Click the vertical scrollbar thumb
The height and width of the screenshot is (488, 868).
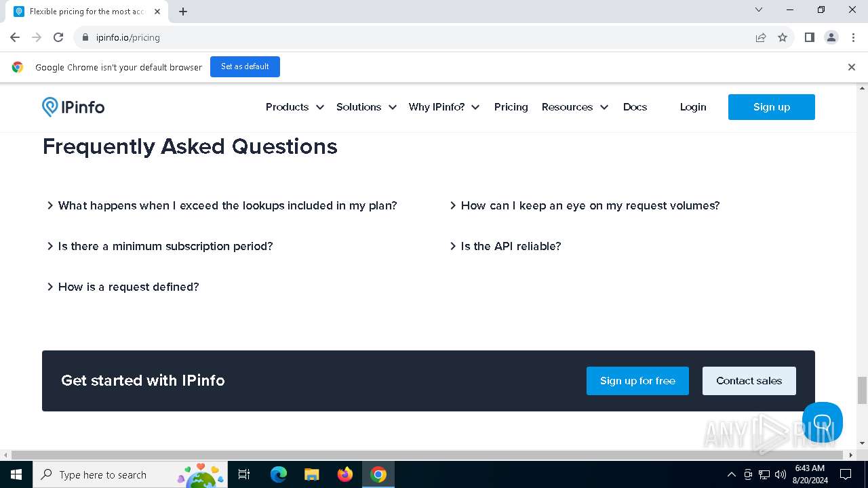(862, 390)
